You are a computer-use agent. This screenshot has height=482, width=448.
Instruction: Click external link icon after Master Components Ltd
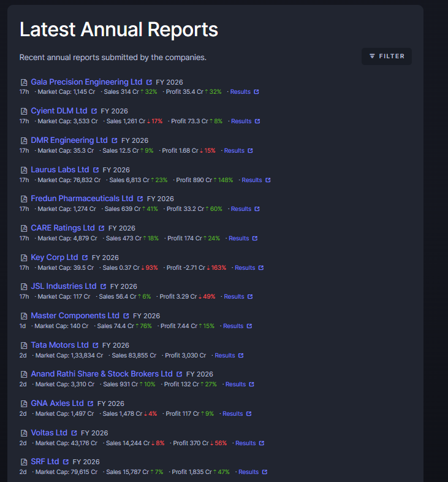pos(126,316)
